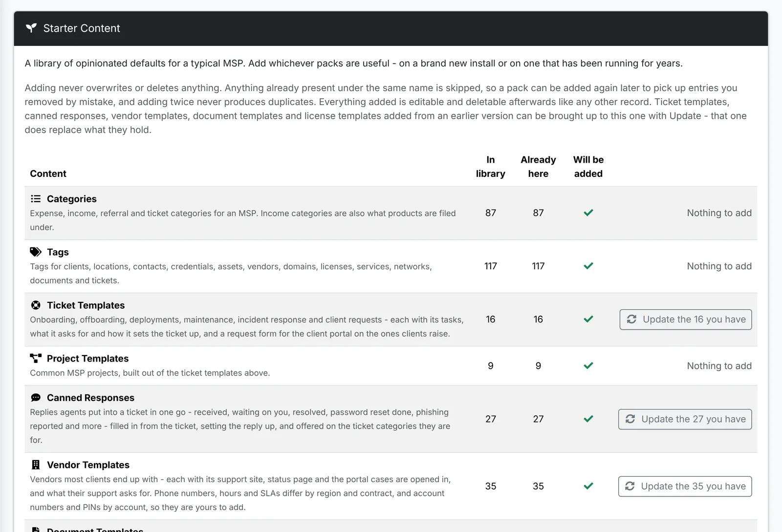
Task: Click the In library column header
Action: point(491,167)
